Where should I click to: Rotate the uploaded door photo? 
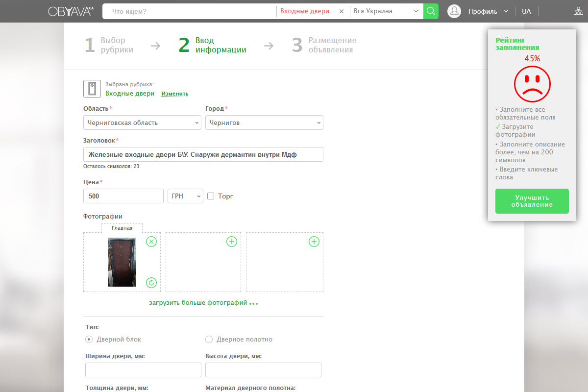click(x=151, y=282)
